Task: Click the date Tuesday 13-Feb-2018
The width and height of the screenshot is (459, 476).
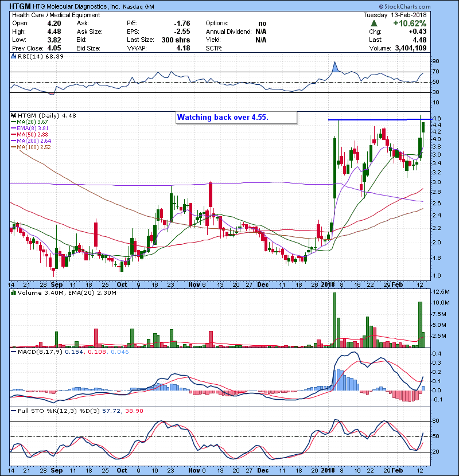Action: point(395,15)
